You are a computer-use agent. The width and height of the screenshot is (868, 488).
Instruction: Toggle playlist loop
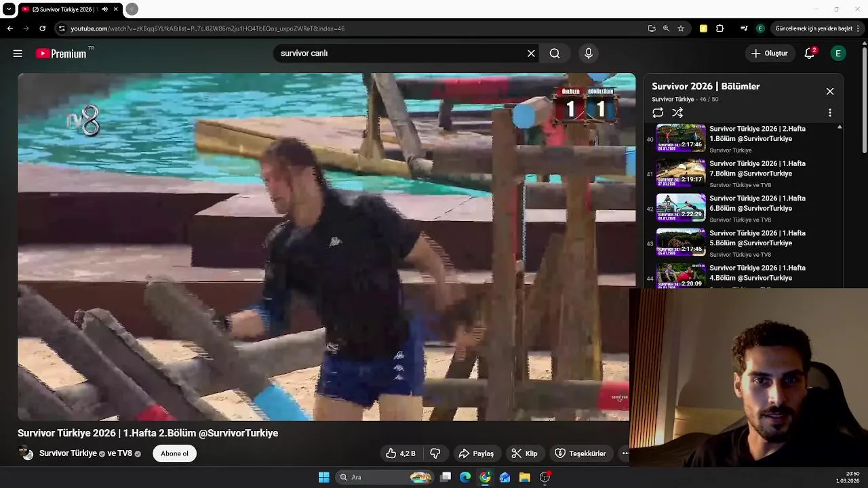657,113
